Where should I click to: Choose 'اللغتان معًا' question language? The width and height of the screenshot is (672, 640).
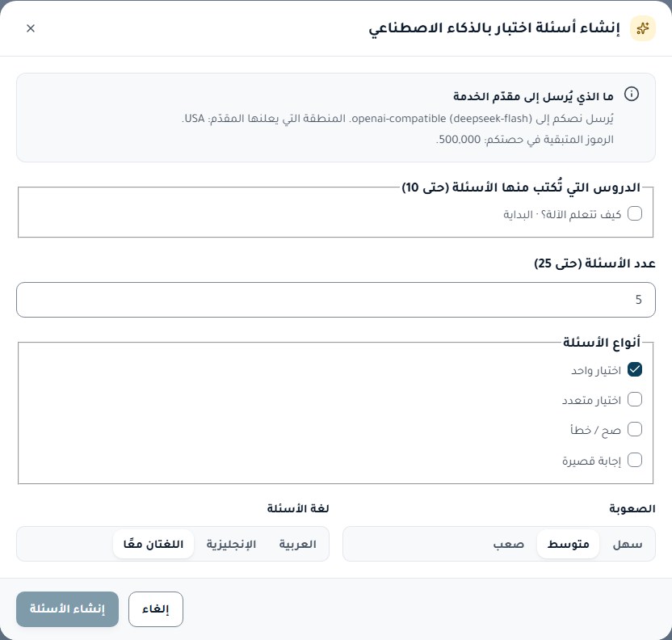coord(153,544)
